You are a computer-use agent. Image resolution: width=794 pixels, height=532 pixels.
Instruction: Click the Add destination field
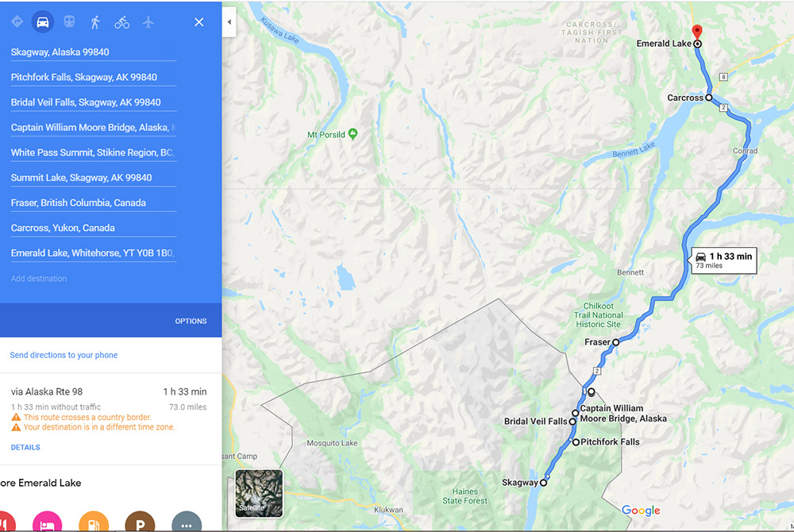coord(94,279)
